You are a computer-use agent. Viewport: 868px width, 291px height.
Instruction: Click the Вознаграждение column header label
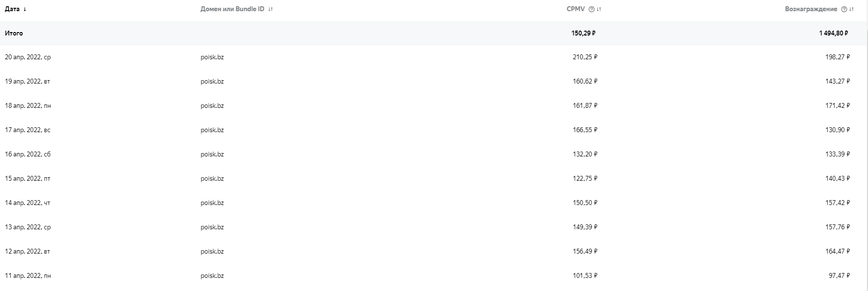click(x=811, y=9)
